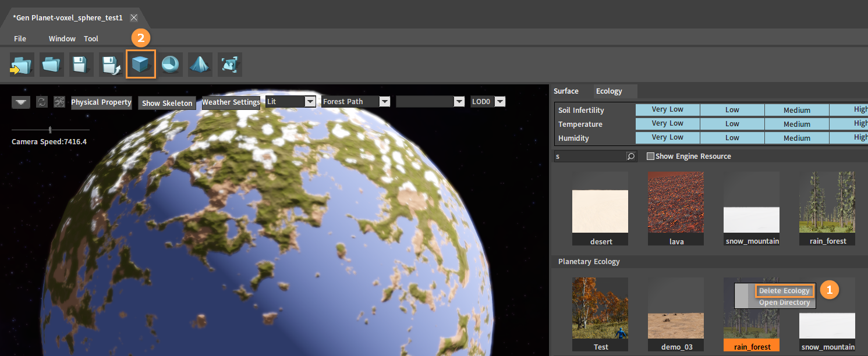This screenshot has width=868, height=356.
Task: Open the LOD0 level dropdown
Action: coord(488,102)
